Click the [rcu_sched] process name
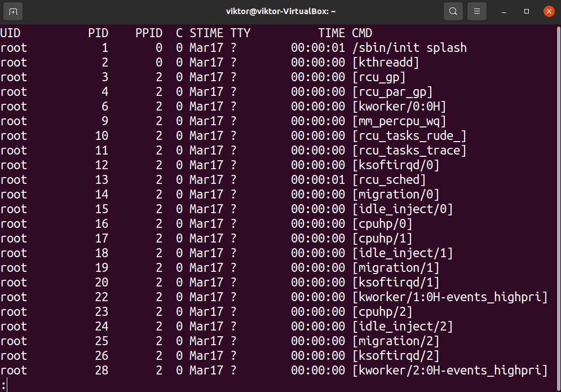Viewport: 561px width, 392px height. point(389,180)
